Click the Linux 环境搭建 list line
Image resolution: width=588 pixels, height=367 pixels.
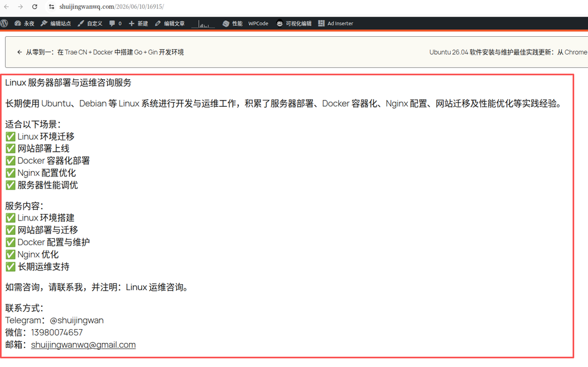coord(40,218)
